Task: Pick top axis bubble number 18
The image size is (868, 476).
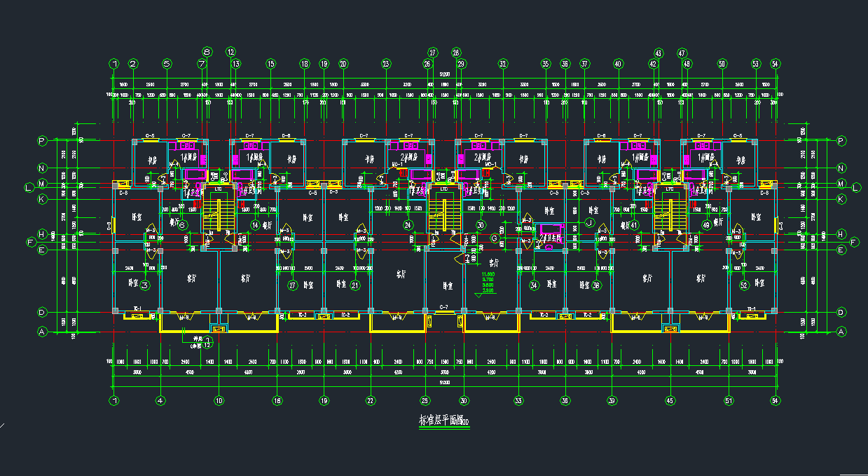Action: [304, 64]
